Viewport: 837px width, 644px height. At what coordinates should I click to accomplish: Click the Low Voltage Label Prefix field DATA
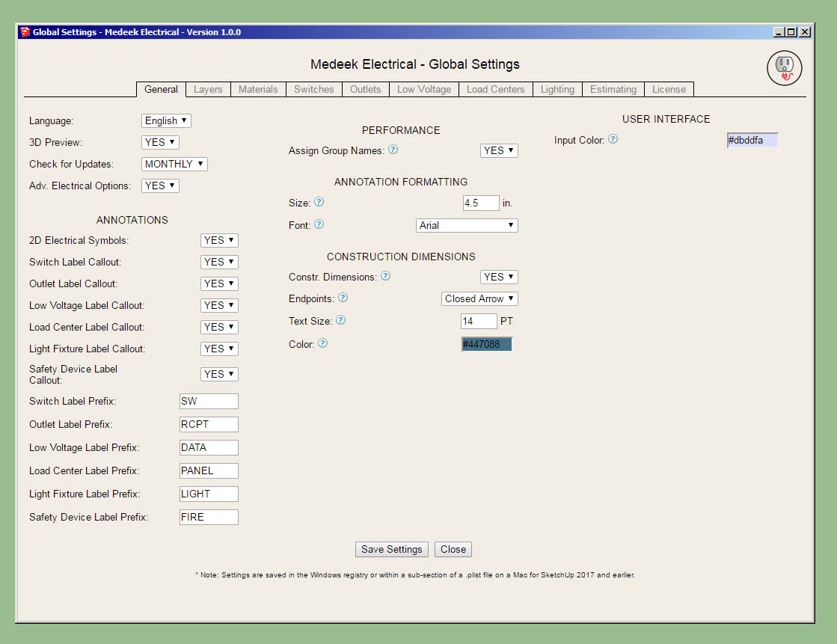(x=209, y=447)
